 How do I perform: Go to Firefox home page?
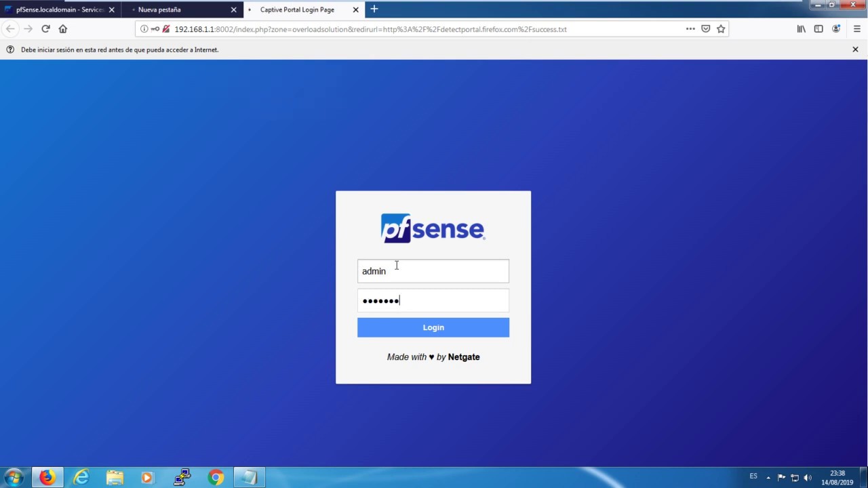point(63,29)
